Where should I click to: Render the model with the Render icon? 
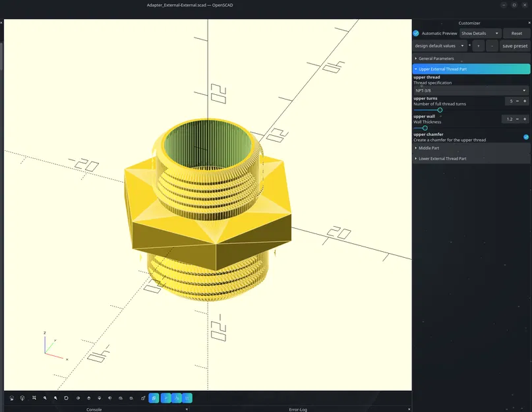(x=22, y=398)
